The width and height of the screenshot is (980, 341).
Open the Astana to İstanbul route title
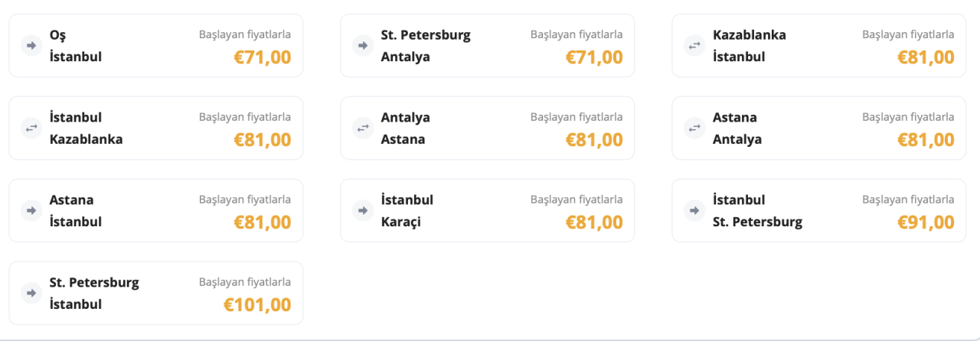click(76, 211)
